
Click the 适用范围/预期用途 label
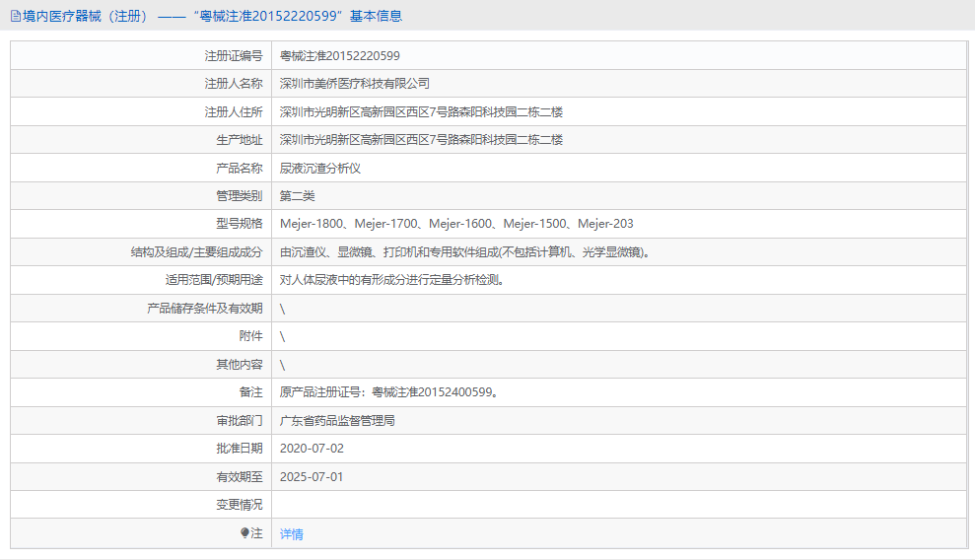pyautogui.click(x=214, y=280)
